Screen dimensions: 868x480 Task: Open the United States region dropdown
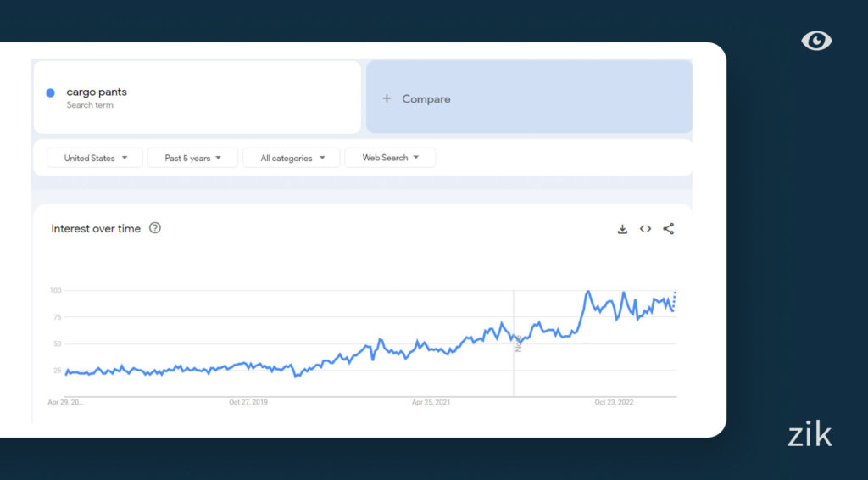[x=94, y=158]
